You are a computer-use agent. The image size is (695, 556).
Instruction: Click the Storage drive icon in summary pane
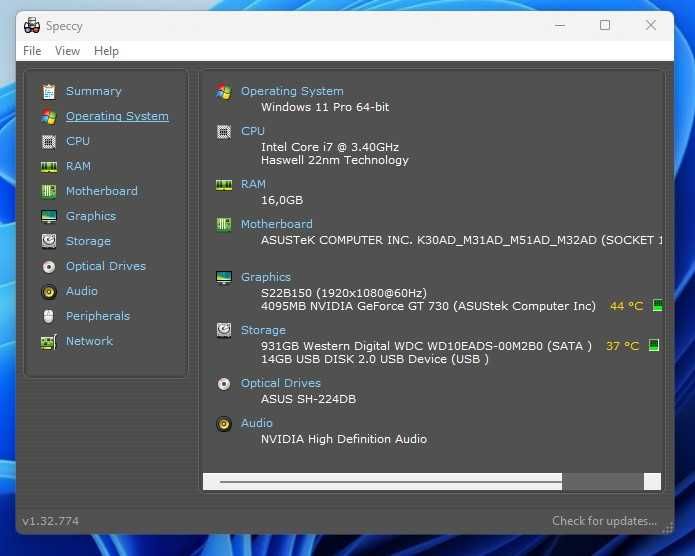click(x=224, y=330)
